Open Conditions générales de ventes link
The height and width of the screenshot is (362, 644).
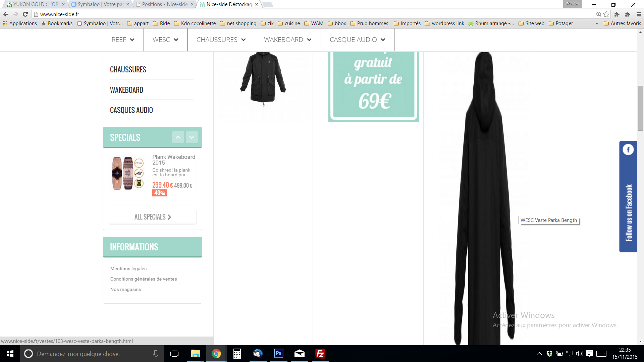[x=144, y=279]
